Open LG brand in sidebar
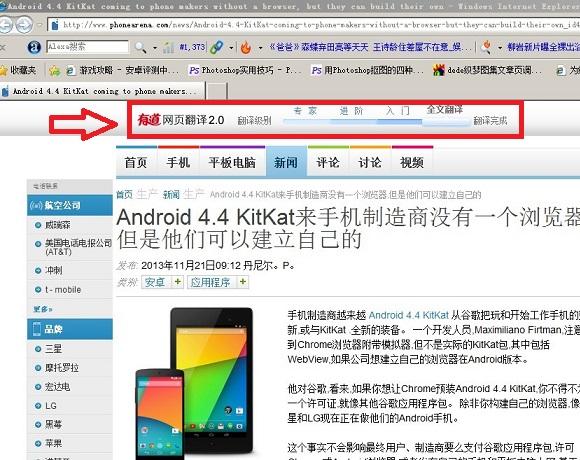The height and width of the screenshot is (460, 580). click(51, 406)
